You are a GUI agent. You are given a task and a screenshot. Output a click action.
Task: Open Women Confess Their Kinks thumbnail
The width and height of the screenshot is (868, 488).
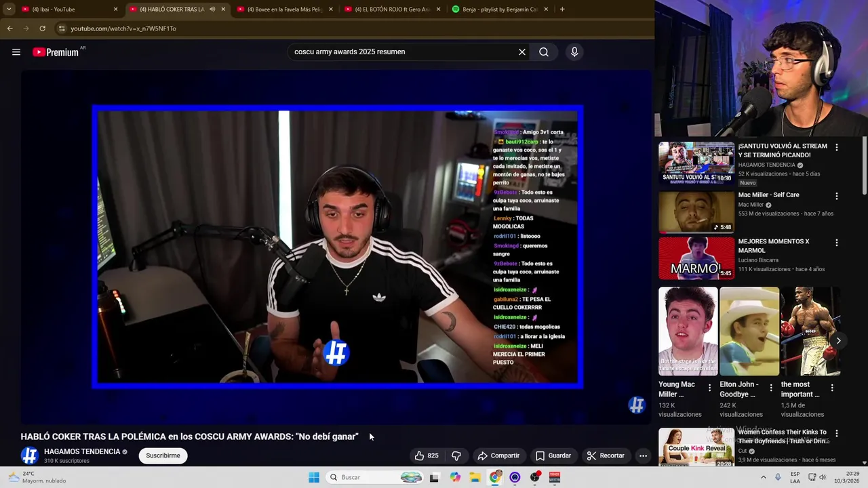tap(696, 447)
